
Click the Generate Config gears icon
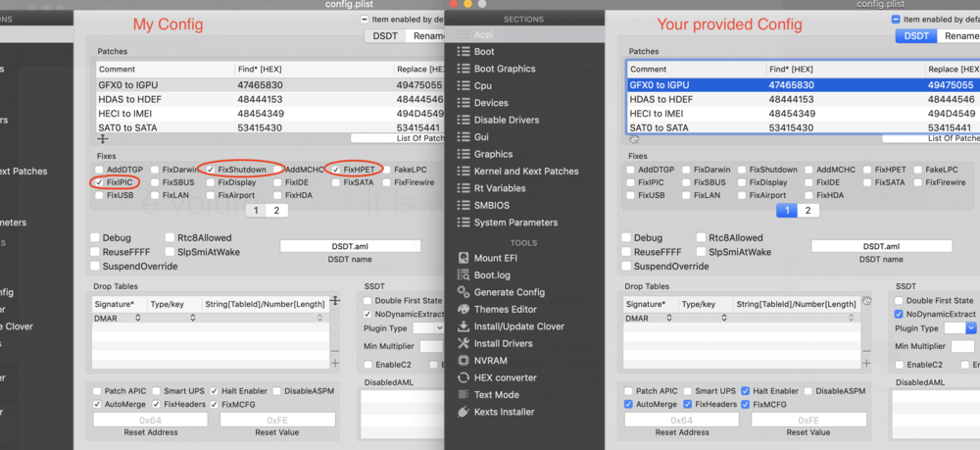pos(465,292)
